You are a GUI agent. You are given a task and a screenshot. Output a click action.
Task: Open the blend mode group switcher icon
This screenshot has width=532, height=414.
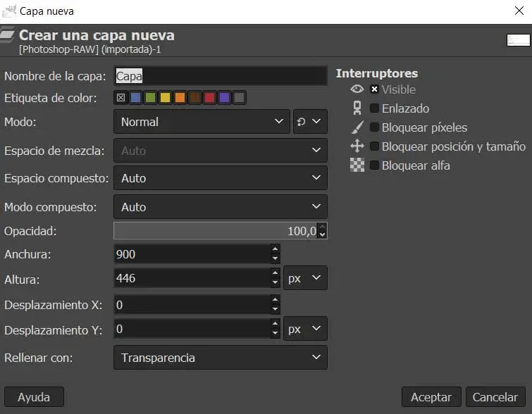tap(310, 122)
